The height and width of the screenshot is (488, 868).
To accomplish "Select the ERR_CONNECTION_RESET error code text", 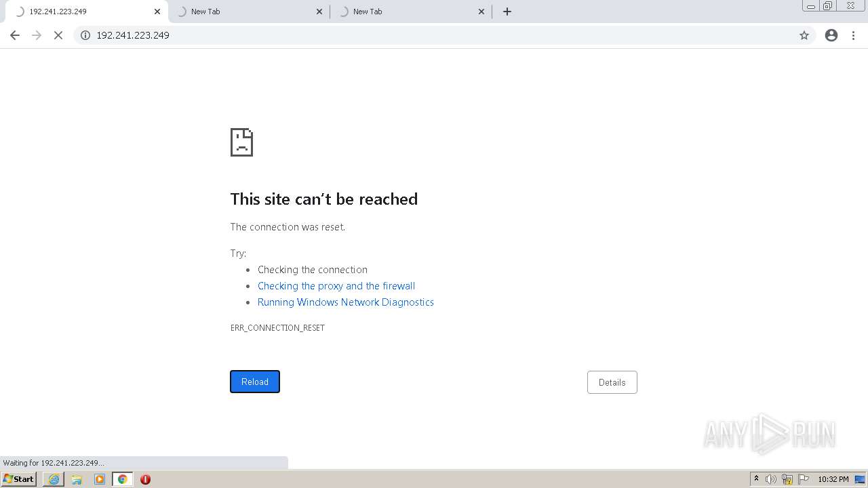I will point(277,327).
